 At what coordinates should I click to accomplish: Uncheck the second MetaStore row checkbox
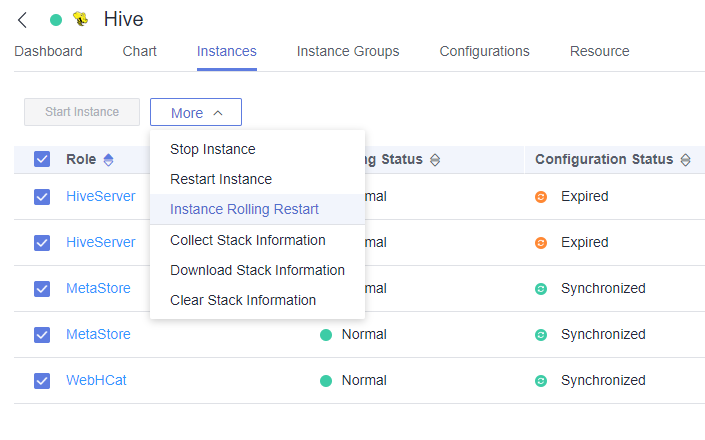tap(42, 335)
